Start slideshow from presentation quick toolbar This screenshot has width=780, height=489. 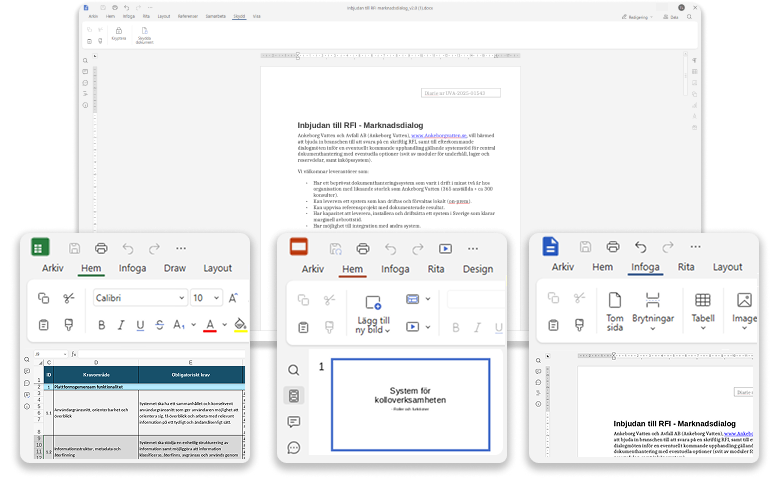coord(445,248)
